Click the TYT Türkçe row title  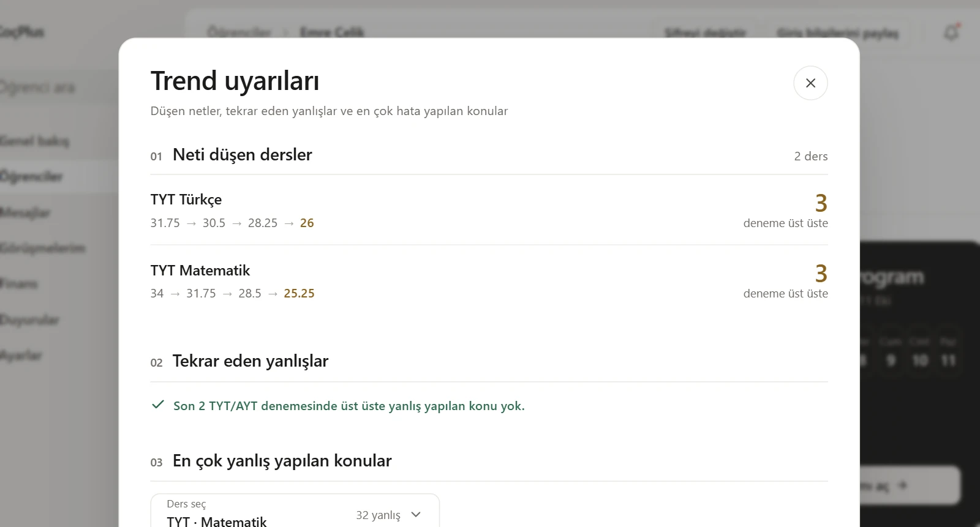(186, 200)
